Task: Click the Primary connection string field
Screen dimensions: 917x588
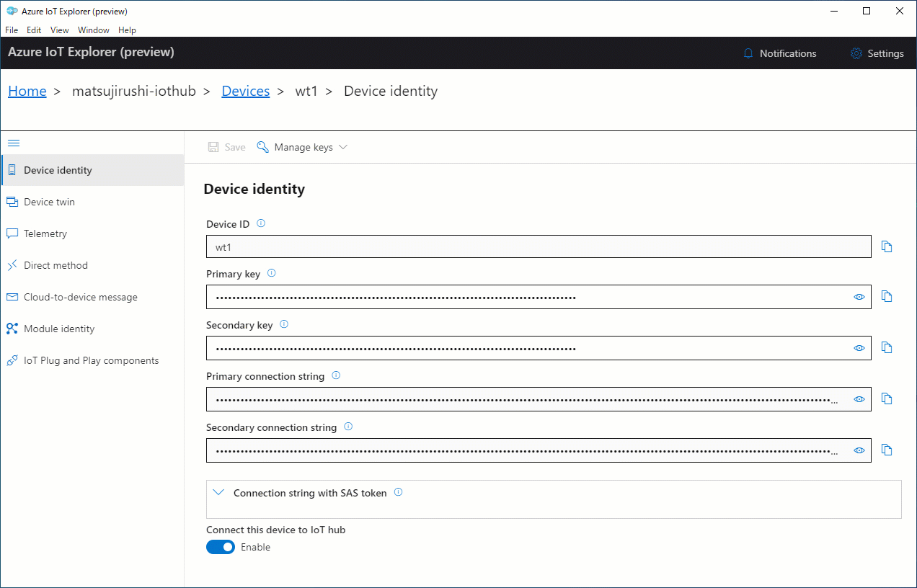Action: click(x=539, y=399)
